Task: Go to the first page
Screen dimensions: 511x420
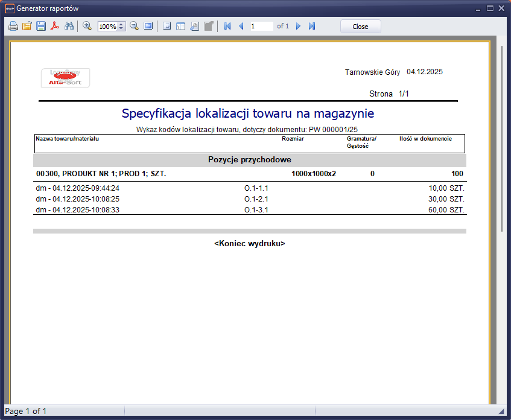Action: (227, 27)
